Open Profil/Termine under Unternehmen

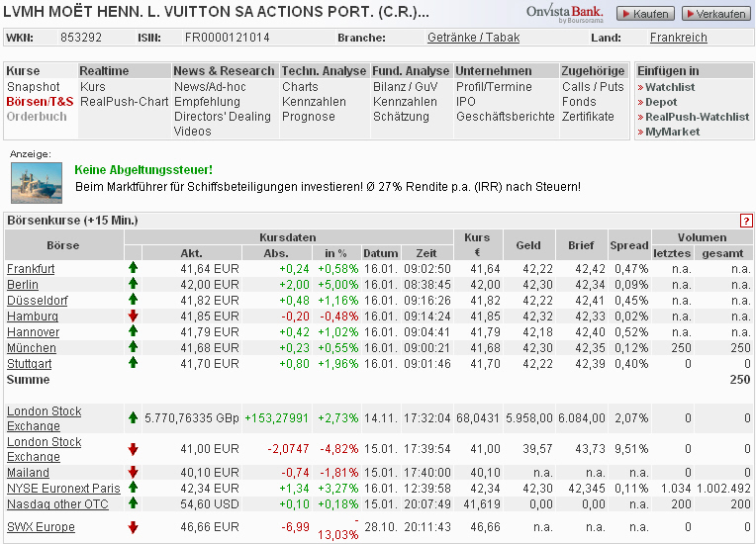point(494,87)
